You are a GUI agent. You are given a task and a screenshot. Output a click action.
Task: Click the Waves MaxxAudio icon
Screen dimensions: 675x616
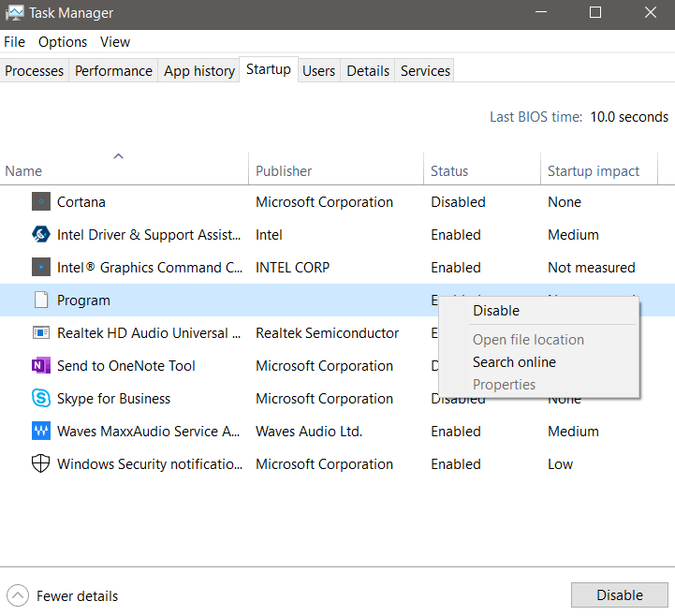(41, 431)
